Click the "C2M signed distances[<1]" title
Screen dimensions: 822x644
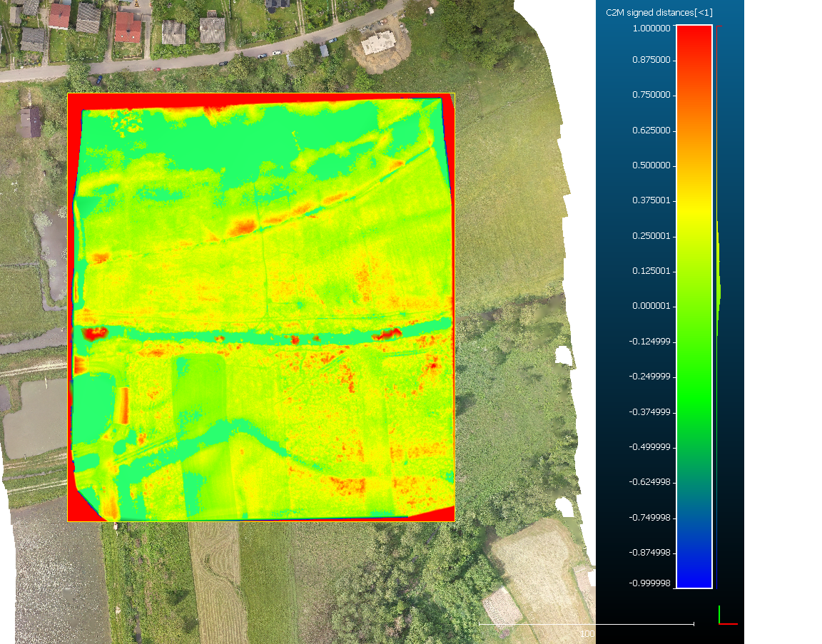coord(659,13)
